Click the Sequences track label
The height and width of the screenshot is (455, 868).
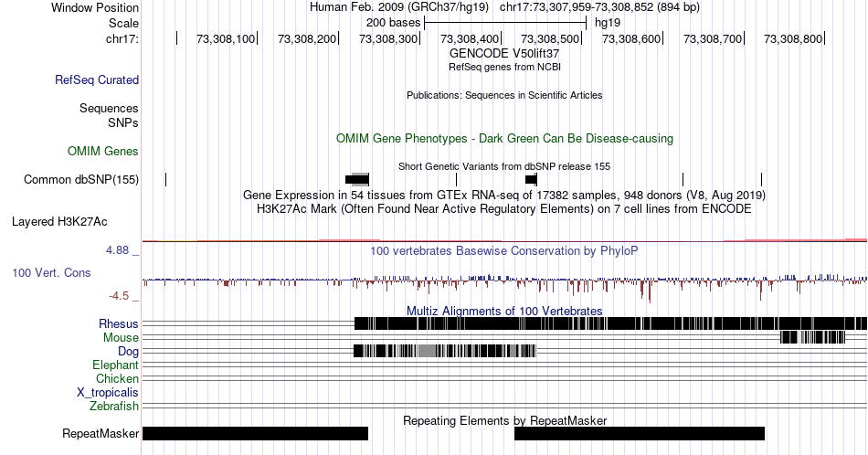[109, 108]
